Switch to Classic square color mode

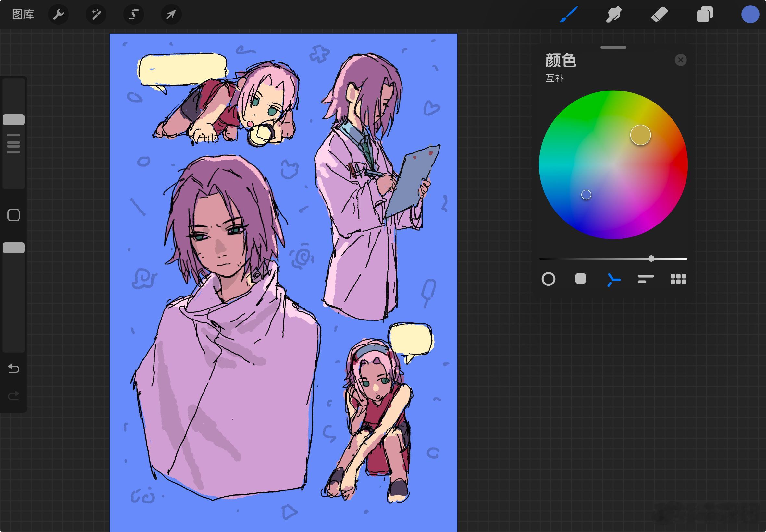(580, 279)
